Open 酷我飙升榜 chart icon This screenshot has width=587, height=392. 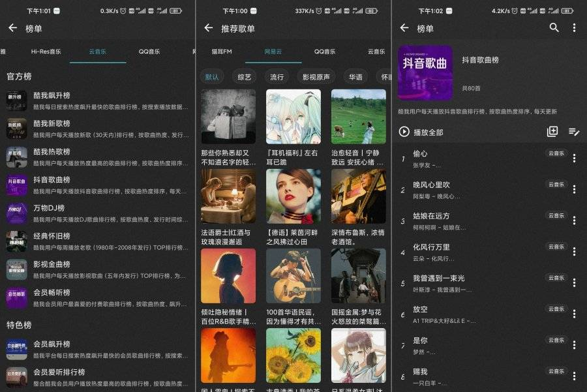tap(16, 100)
